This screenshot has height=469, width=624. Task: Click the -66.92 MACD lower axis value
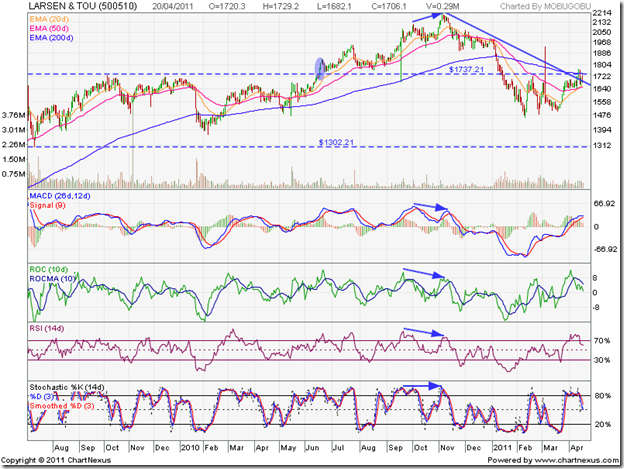point(605,249)
